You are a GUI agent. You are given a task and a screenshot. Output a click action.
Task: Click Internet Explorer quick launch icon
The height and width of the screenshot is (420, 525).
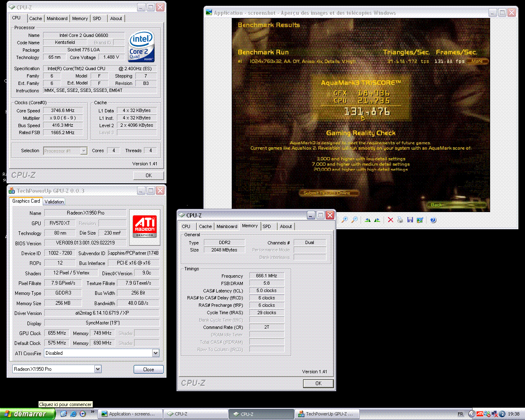click(73, 414)
